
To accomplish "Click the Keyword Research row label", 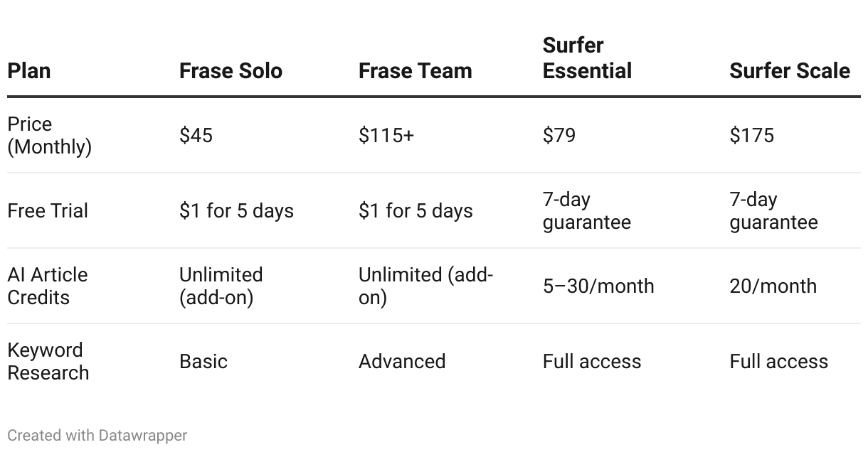I will click(48, 362).
